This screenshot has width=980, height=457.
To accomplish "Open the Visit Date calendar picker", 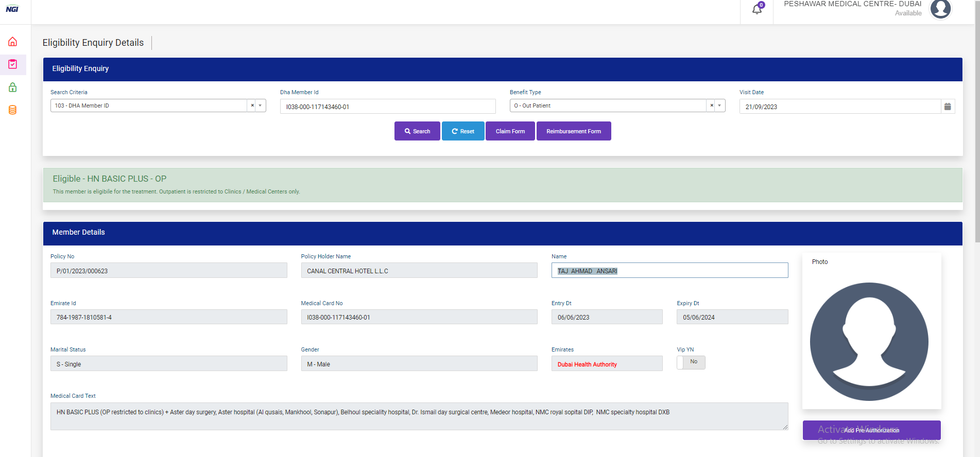I will point(948,107).
